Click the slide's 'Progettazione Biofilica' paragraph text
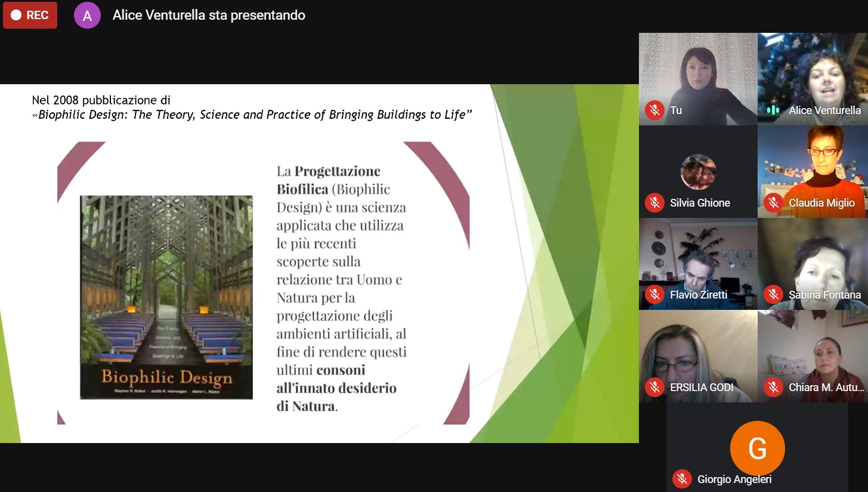The image size is (868, 492). pos(341,289)
